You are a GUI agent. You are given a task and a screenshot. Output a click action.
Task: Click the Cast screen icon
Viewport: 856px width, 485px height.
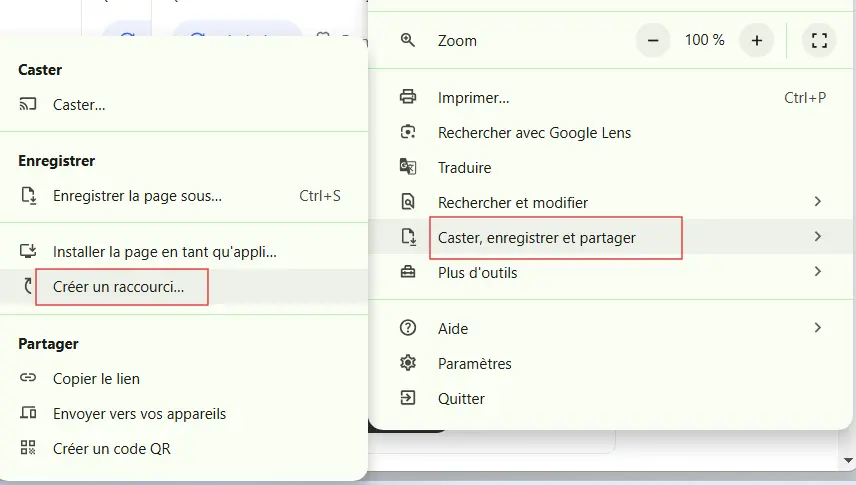click(28, 104)
